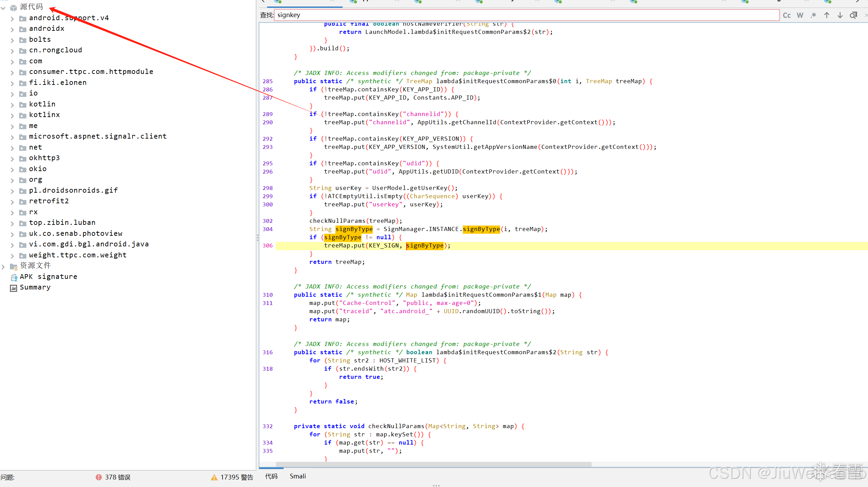This screenshot has width=868, height=487.
Task: Toggle case-sensitive search (Cc)
Action: pos(787,15)
